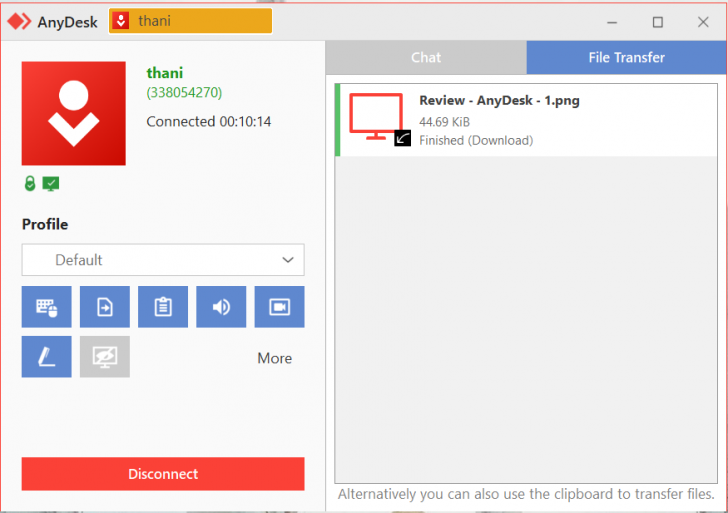728x513 pixels.
Task: Click the green thani user name
Action: pyautogui.click(x=165, y=73)
